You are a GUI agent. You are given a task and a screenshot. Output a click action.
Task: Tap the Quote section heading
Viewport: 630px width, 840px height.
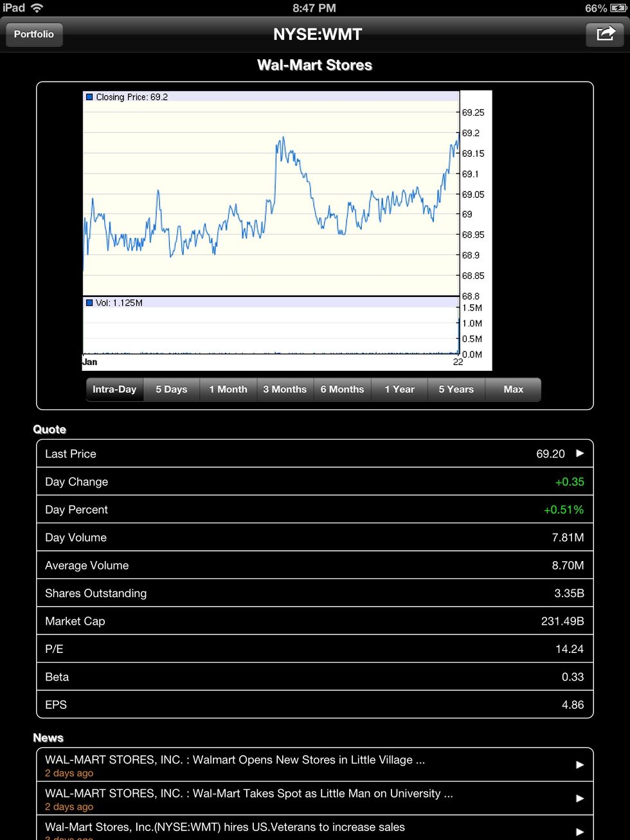50,429
